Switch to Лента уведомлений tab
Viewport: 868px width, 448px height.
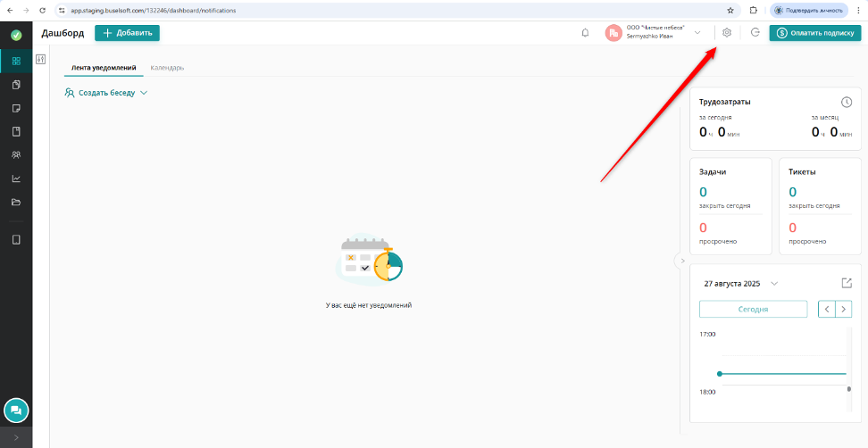tap(104, 68)
